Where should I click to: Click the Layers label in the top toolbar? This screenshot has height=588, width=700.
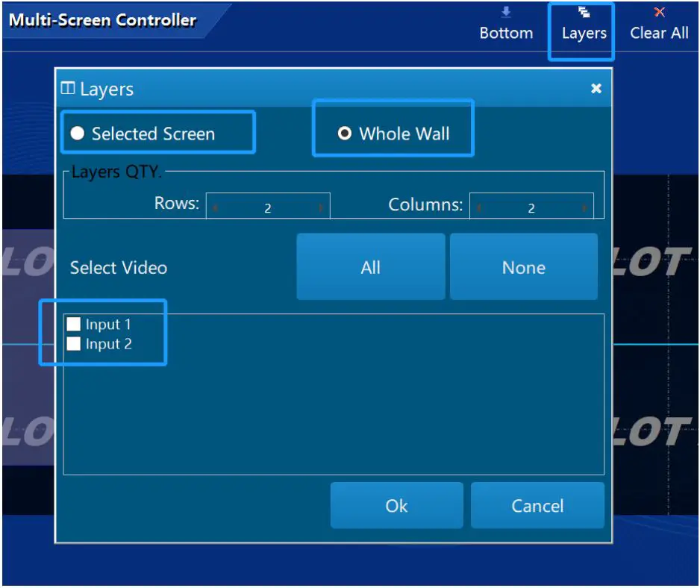click(x=583, y=33)
